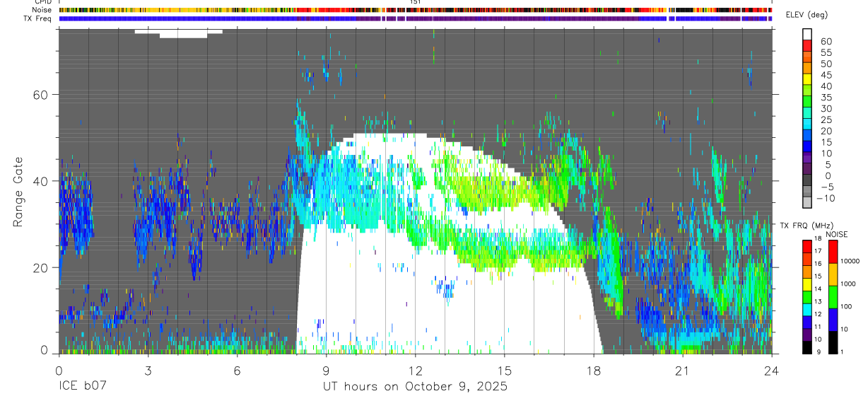Image resolution: width=868 pixels, height=401 pixels.
Task: Pick dark purple 0–5 ELEV colorbar segment
Action: point(807,168)
